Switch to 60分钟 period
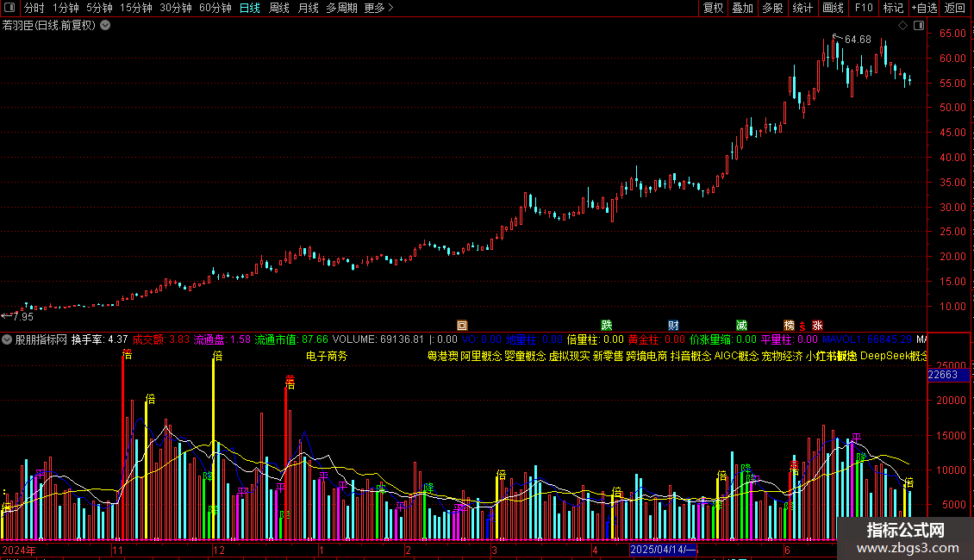 coord(215,8)
